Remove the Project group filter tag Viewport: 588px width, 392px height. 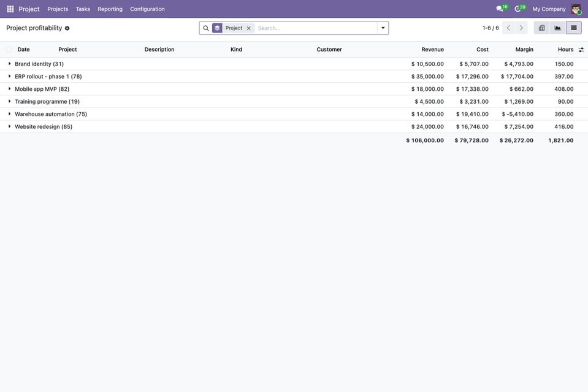point(248,28)
